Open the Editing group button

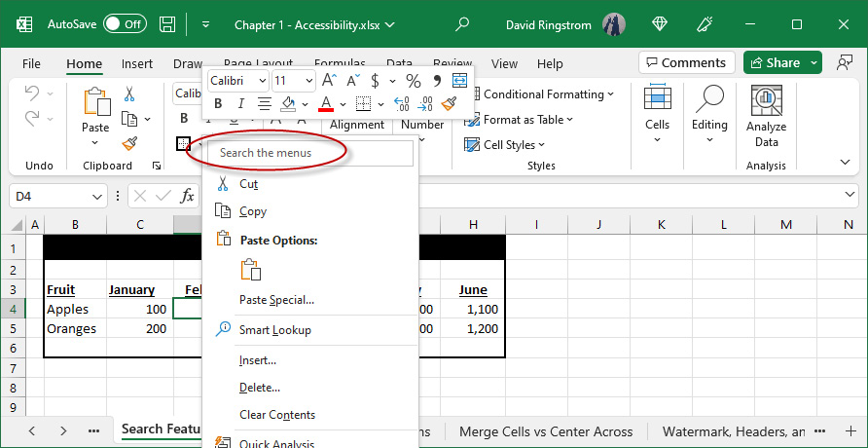click(x=709, y=115)
